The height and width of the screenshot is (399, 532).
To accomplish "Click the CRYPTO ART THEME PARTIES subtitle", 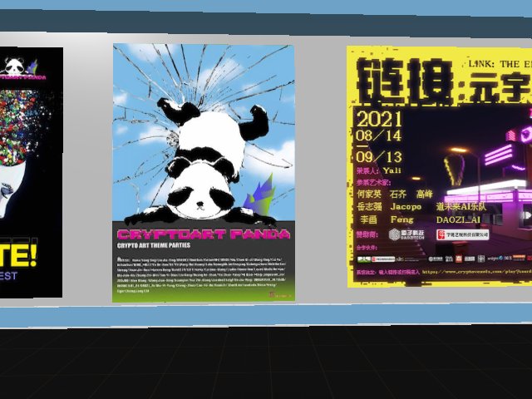I will click(x=153, y=245).
